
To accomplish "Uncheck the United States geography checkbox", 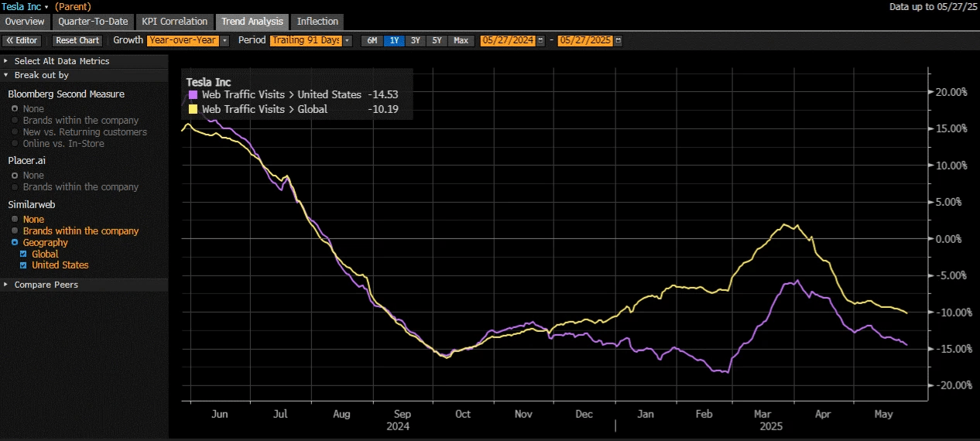I will (23, 265).
